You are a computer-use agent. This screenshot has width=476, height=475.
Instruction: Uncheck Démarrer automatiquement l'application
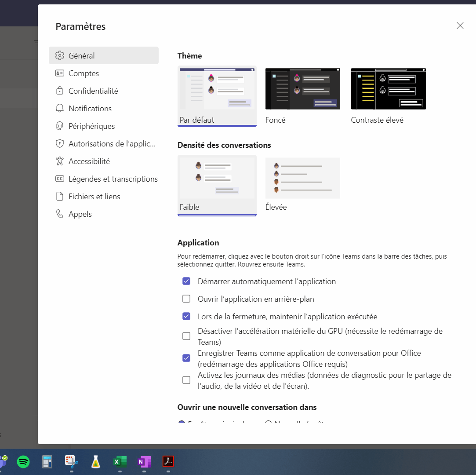[x=186, y=281]
